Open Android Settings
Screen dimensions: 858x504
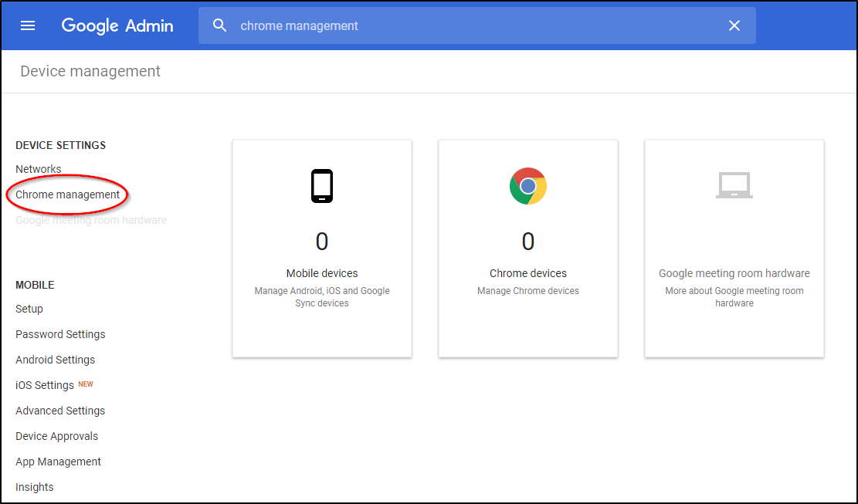56,360
